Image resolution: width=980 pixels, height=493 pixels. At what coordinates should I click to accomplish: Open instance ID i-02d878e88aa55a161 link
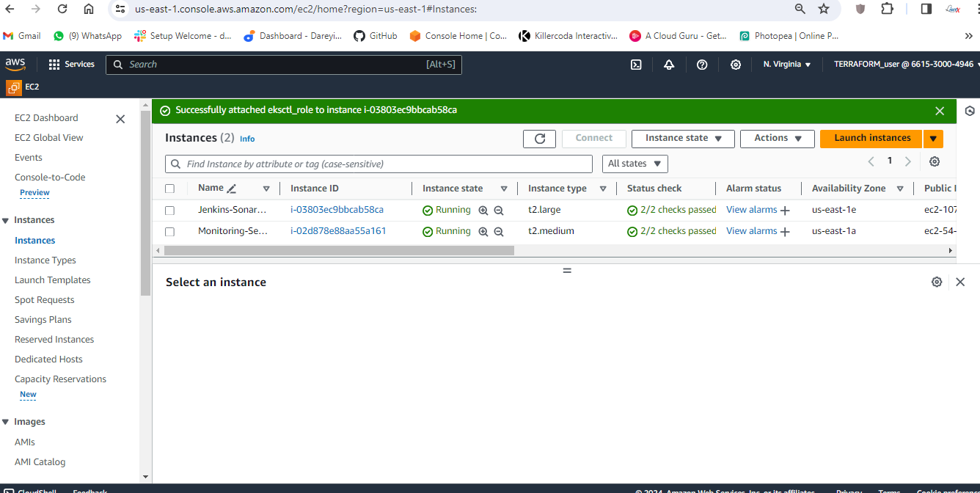pos(338,231)
